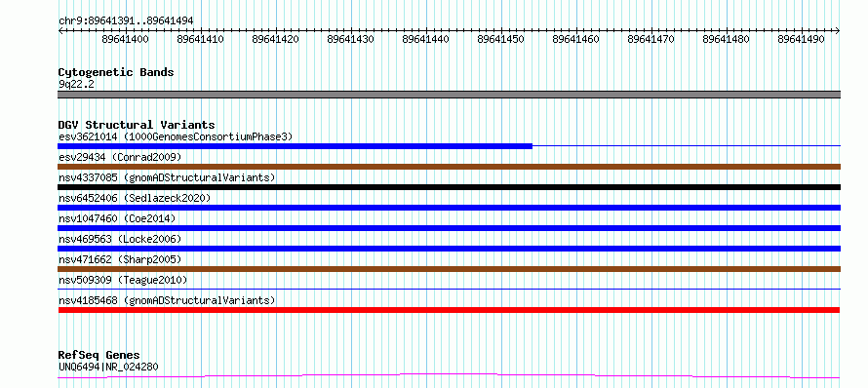Click ruler coordinate 89641430
The height and width of the screenshot is (388, 868).
click(x=351, y=40)
